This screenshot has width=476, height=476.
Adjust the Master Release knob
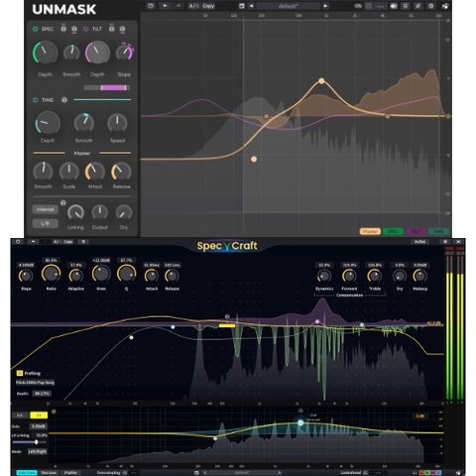pyautogui.click(x=121, y=172)
